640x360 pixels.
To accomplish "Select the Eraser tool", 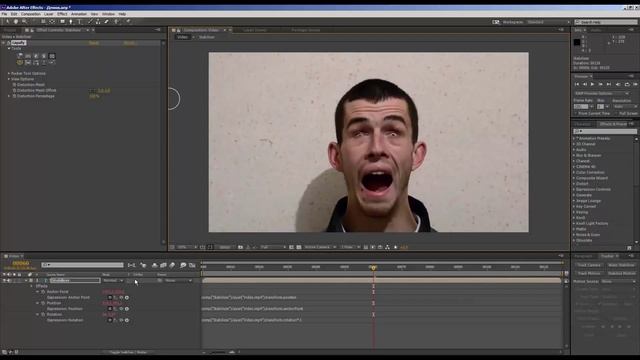I will [x=107, y=22].
